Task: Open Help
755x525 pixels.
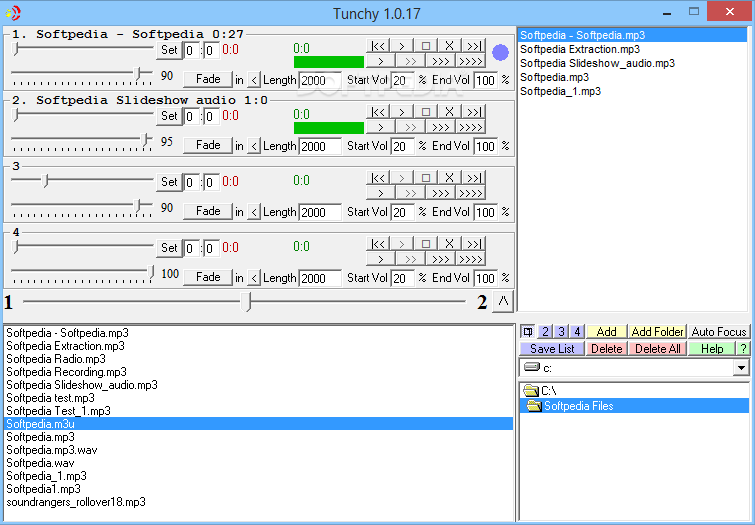Action: pos(712,348)
